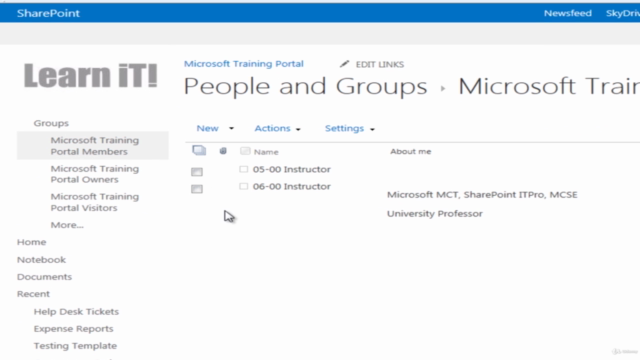Open 06-00 Instructor user
The height and width of the screenshot is (360, 640).
[291, 186]
